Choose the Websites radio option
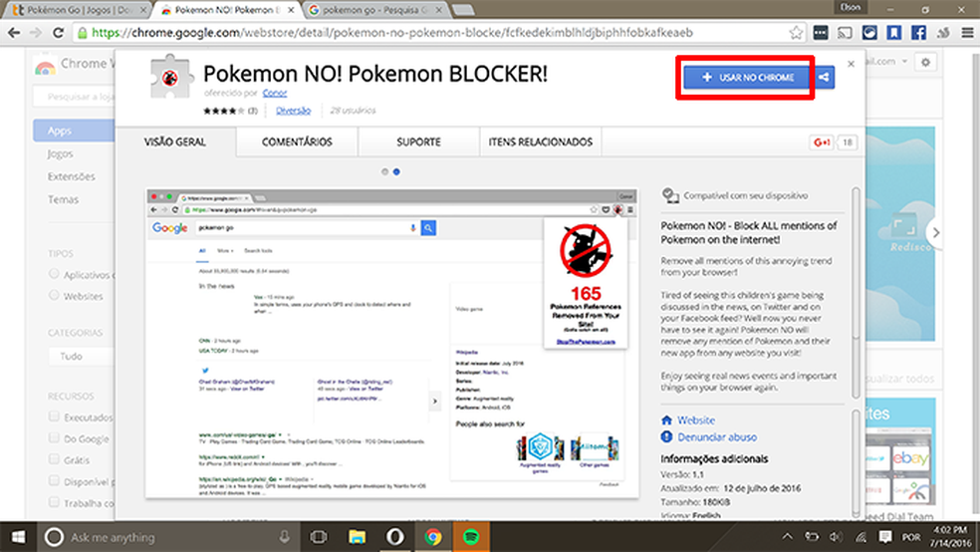Image resolution: width=980 pixels, height=552 pixels. click(x=54, y=295)
